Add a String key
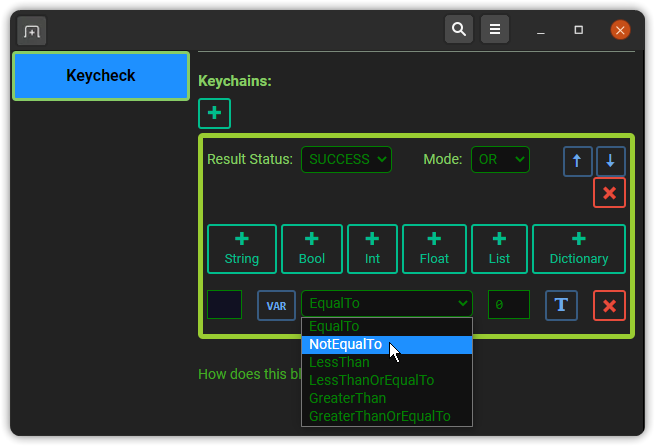Screen dimensions: 655x446 (x=242, y=249)
